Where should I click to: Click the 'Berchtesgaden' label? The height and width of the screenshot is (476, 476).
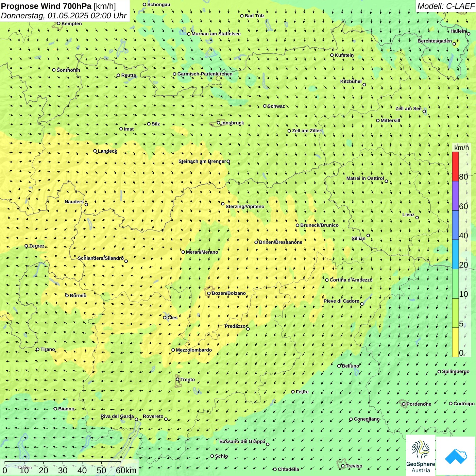point(435,41)
